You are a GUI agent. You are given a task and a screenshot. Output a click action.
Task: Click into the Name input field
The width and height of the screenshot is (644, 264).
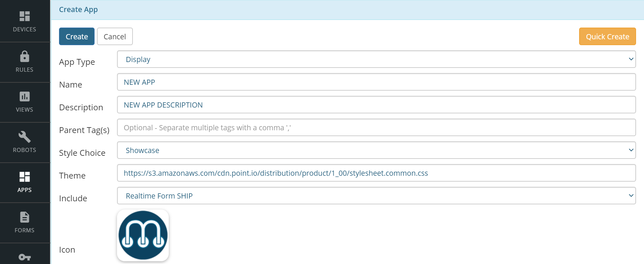376,82
